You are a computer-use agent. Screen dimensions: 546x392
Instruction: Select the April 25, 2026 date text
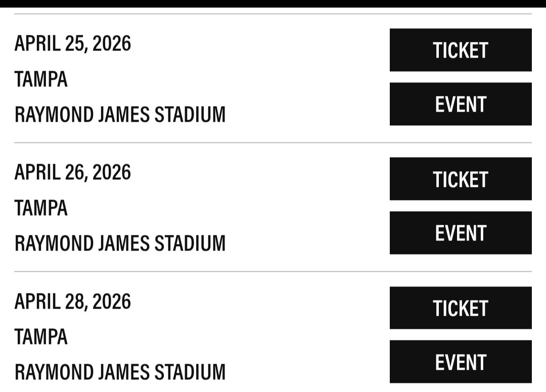(x=72, y=44)
